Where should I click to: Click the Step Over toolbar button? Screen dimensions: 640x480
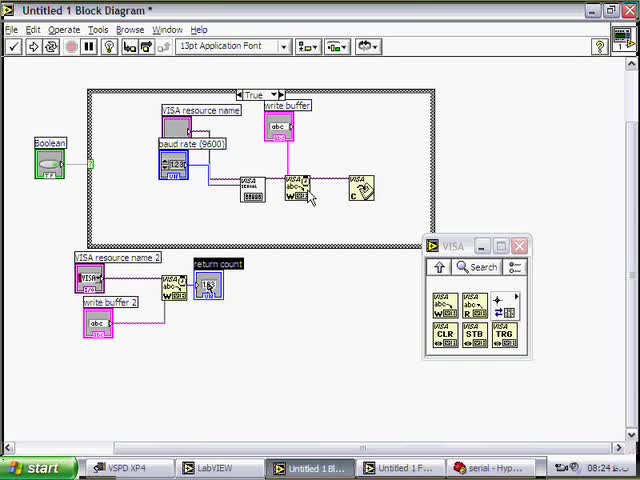coord(147,47)
